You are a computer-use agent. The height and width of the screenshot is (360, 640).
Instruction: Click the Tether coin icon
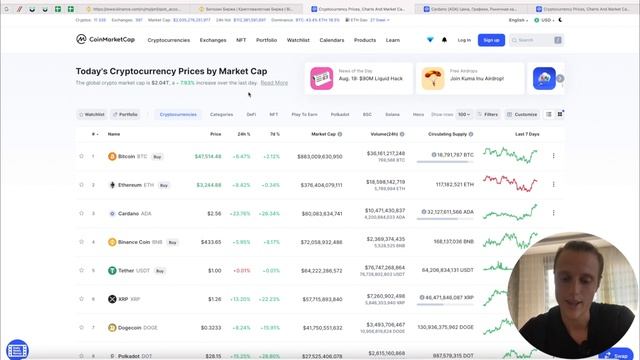[112, 271]
